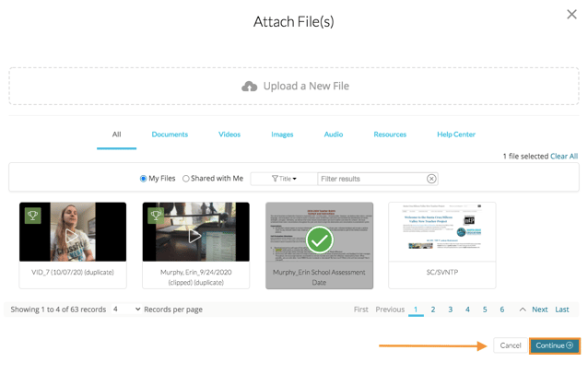
Task: Expand the Records per page dropdown
Action: [x=127, y=310]
